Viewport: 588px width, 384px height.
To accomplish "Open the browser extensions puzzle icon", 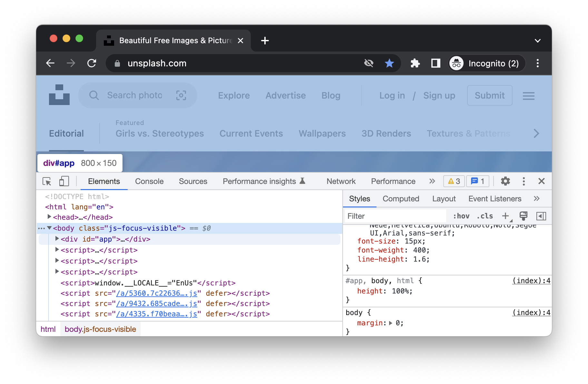I will [415, 63].
